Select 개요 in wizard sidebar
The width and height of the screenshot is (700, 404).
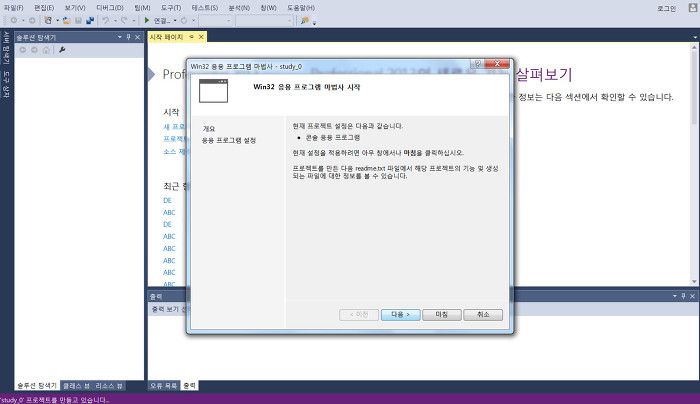click(209, 129)
